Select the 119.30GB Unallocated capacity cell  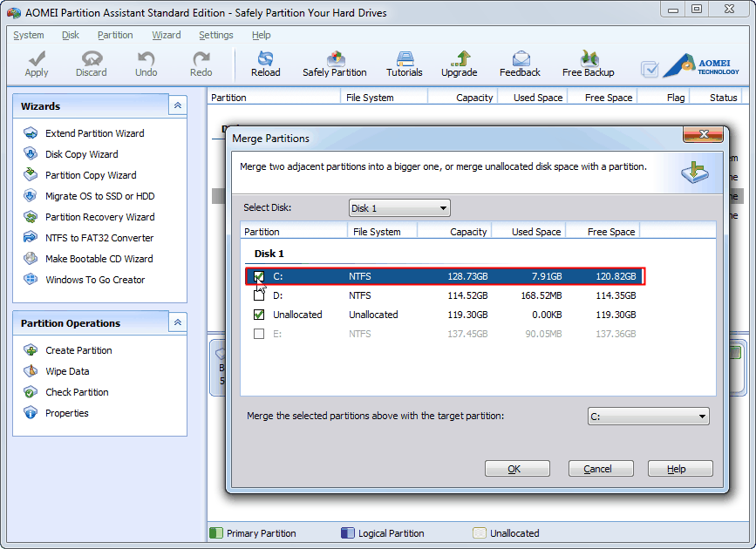click(x=467, y=315)
